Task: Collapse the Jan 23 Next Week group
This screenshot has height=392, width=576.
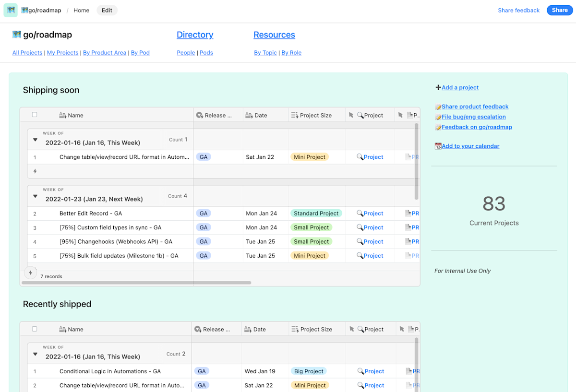Action: 35,196
